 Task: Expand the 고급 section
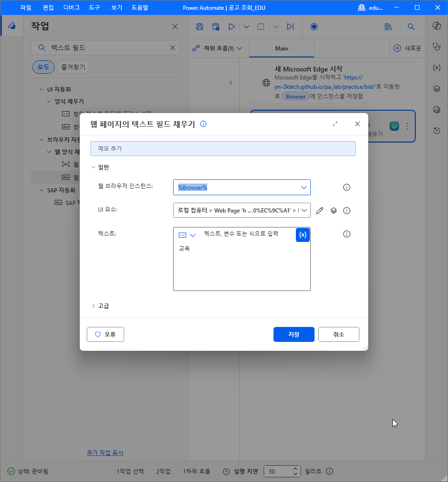click(x=93, y=306)
